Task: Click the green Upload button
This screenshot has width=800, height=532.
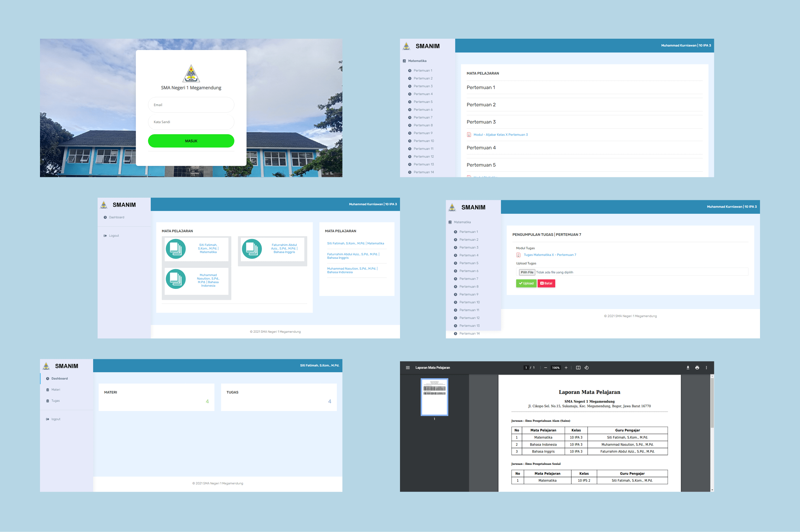Action: (x=526, y=283)
